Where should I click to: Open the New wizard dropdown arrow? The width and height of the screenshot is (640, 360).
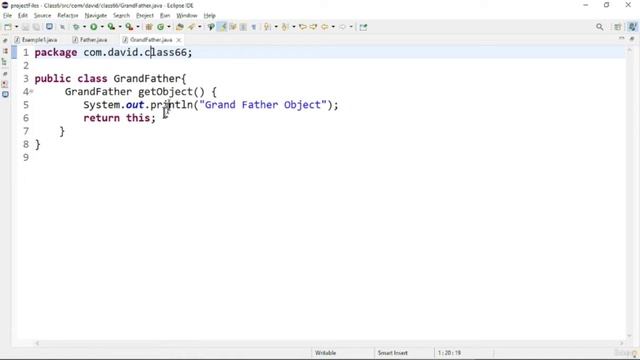(17, 27)
